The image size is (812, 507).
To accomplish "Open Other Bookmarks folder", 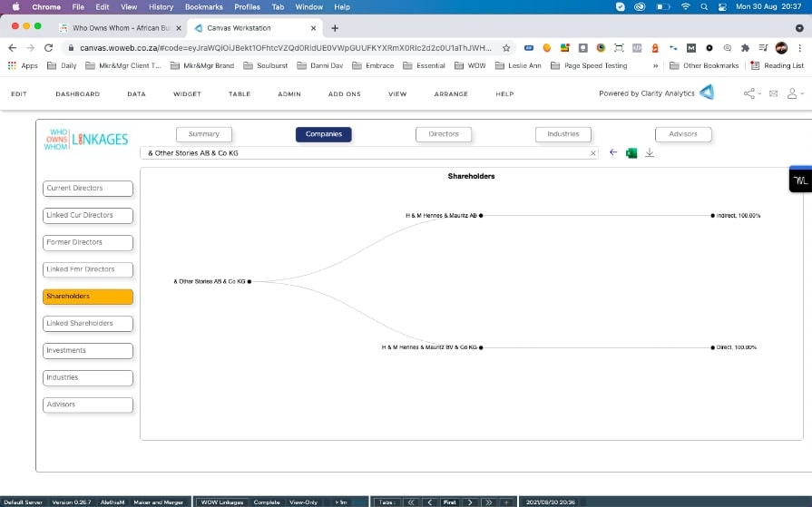I will coord(704,66).
